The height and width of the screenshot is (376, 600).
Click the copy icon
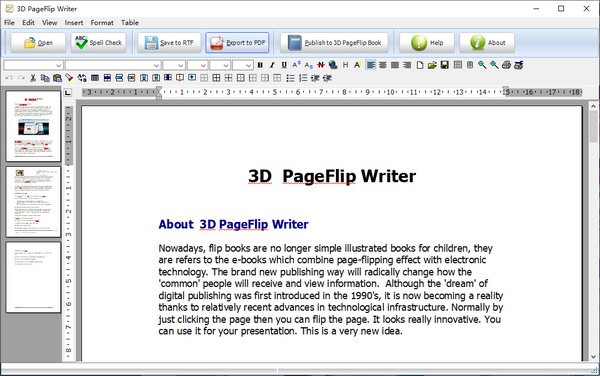coord(45,78)
